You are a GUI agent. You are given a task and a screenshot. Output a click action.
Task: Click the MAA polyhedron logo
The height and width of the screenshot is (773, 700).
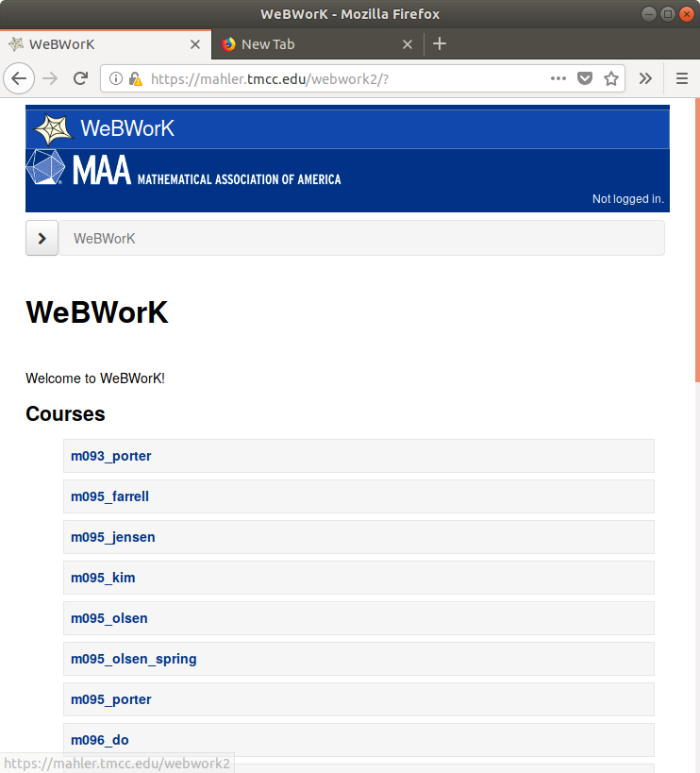click(x=45, y=167)
